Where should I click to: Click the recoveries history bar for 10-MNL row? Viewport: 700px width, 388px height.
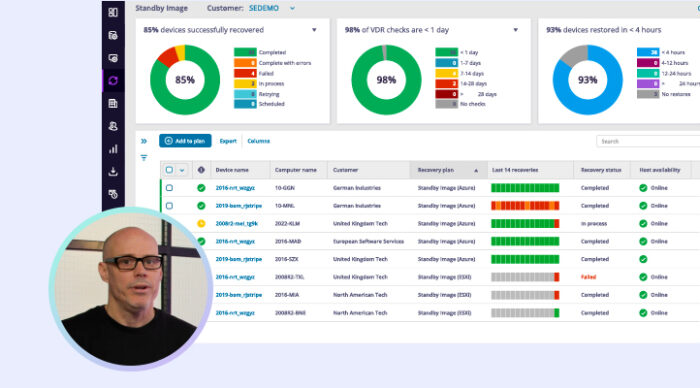pos(525,206)
